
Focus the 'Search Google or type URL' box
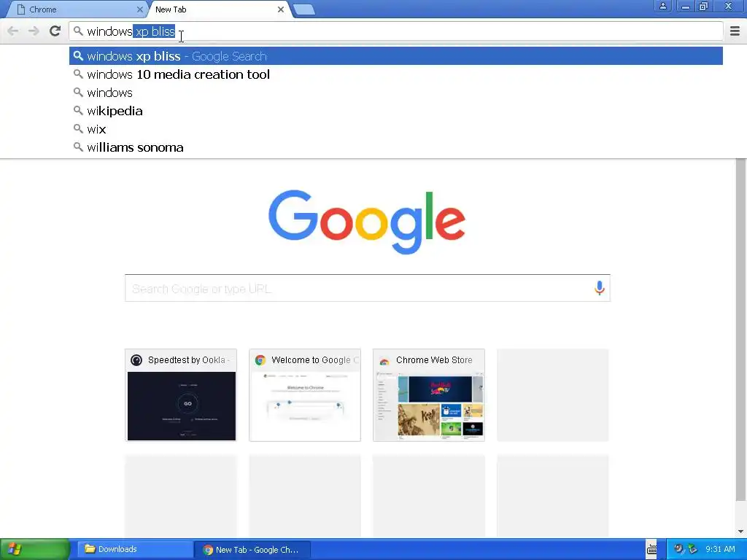coord(368,288)
